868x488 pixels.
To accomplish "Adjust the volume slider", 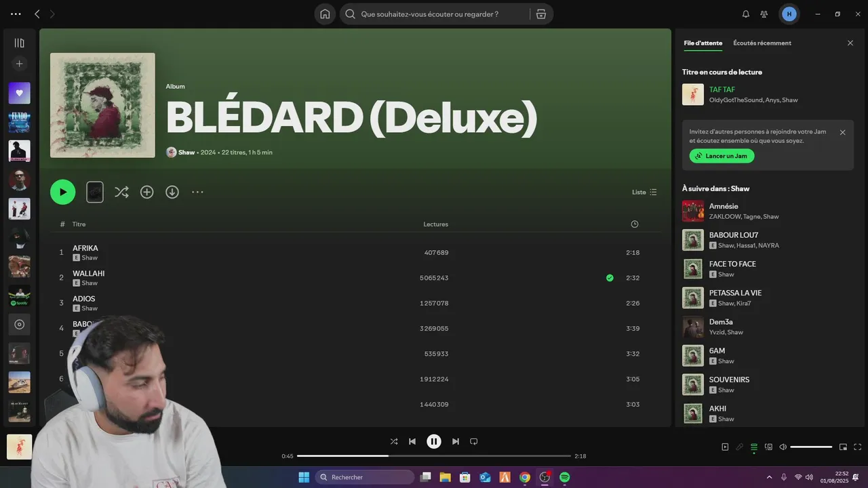I will coord(811,447).
